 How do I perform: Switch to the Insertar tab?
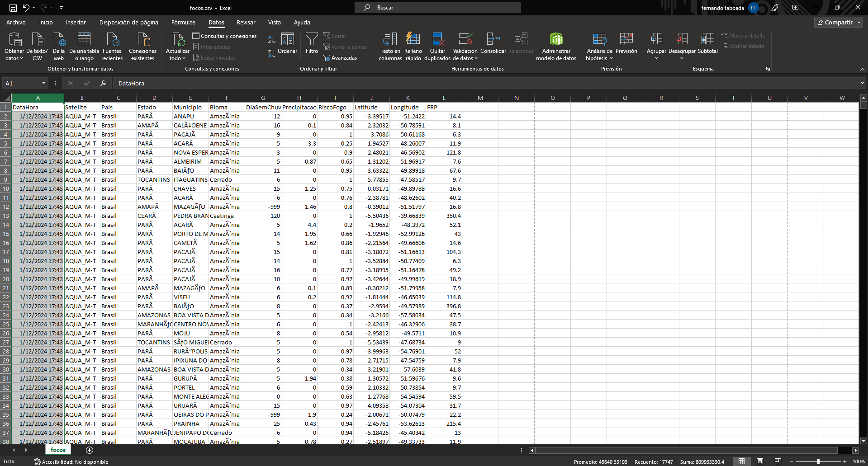76,22
